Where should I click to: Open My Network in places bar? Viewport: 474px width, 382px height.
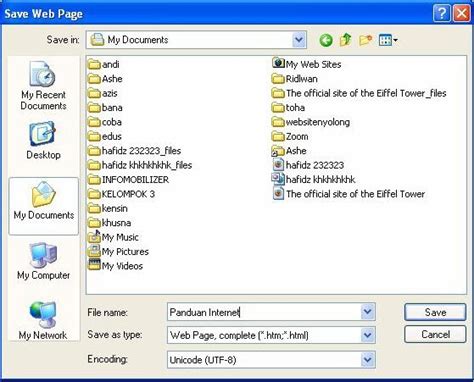click(43, 321)
